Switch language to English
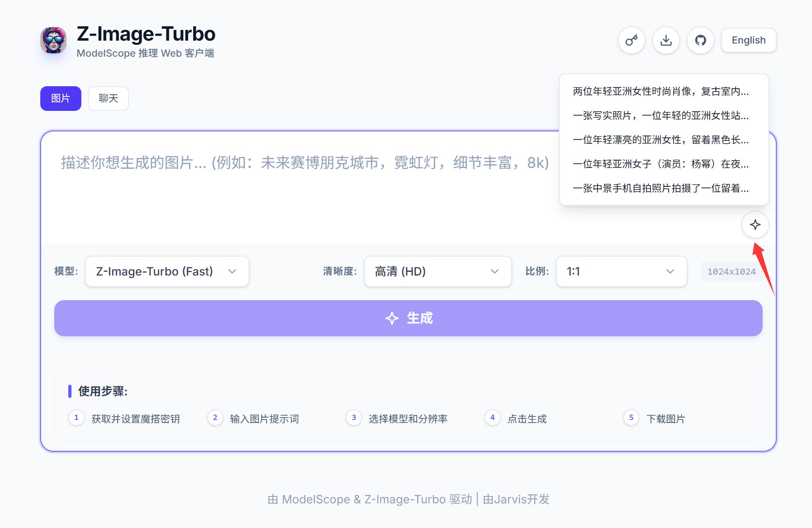 748,40
